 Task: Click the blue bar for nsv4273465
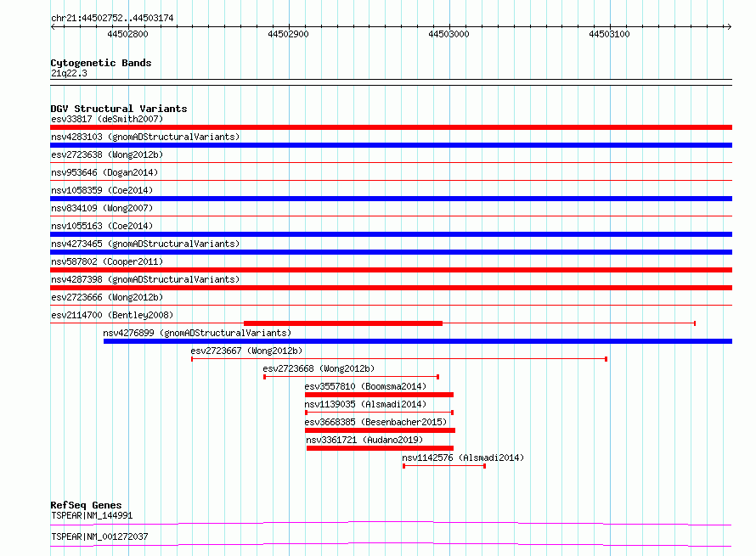point(391,252)
